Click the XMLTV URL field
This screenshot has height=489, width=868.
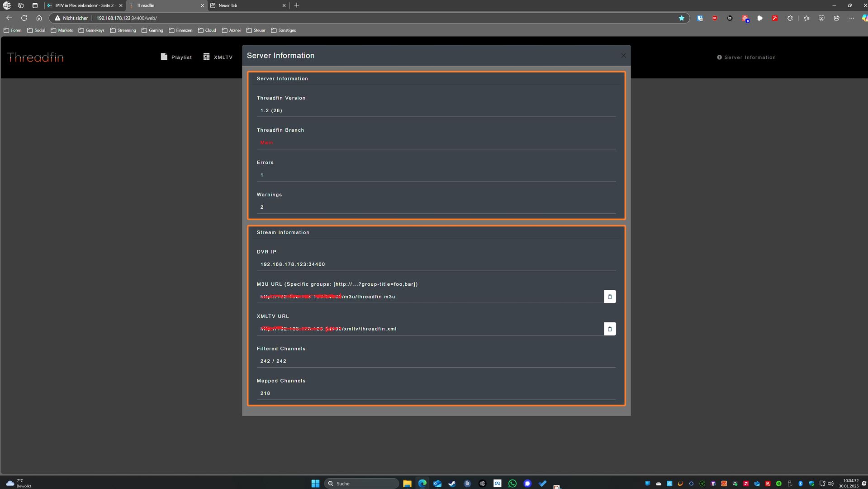coord(430,329)
